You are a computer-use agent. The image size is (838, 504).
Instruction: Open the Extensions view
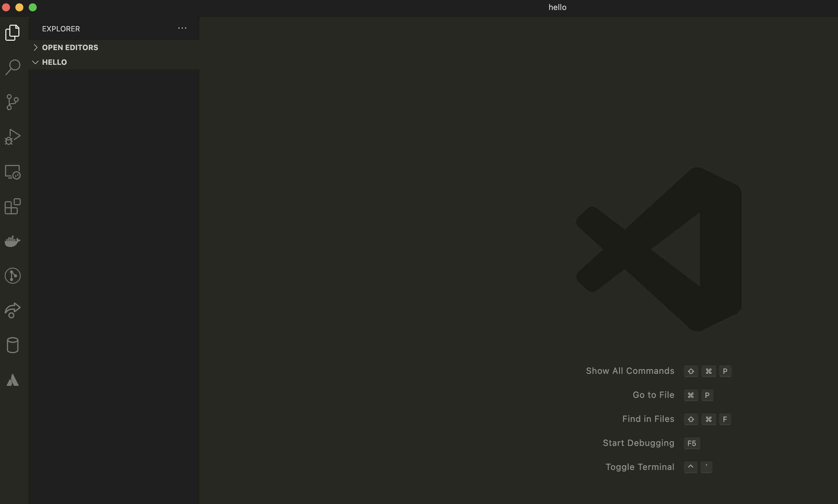(13, 207)
